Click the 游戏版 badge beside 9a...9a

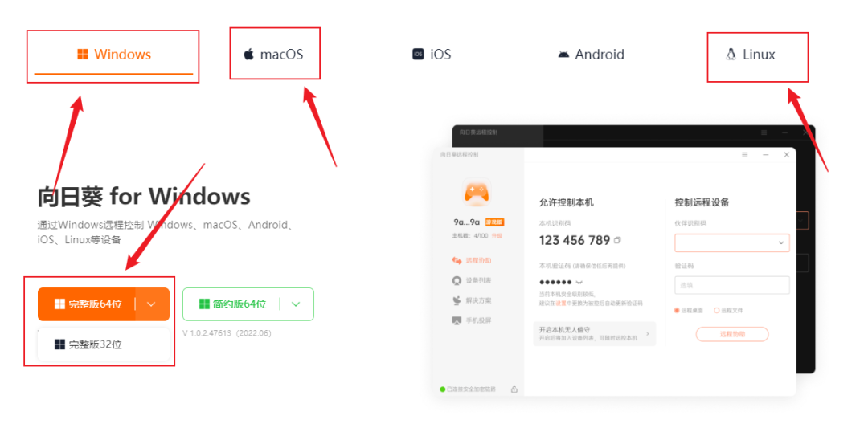[495, 222]
